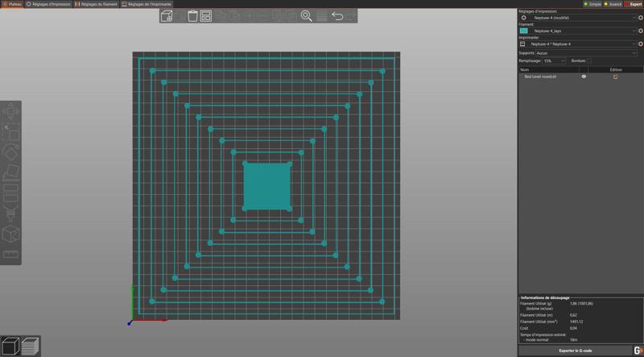Image resolution: width=644 pixels, height=357 pixels.
Task: Click the Undo arrow toolbar icon
Action: click(x=337, y=16)
